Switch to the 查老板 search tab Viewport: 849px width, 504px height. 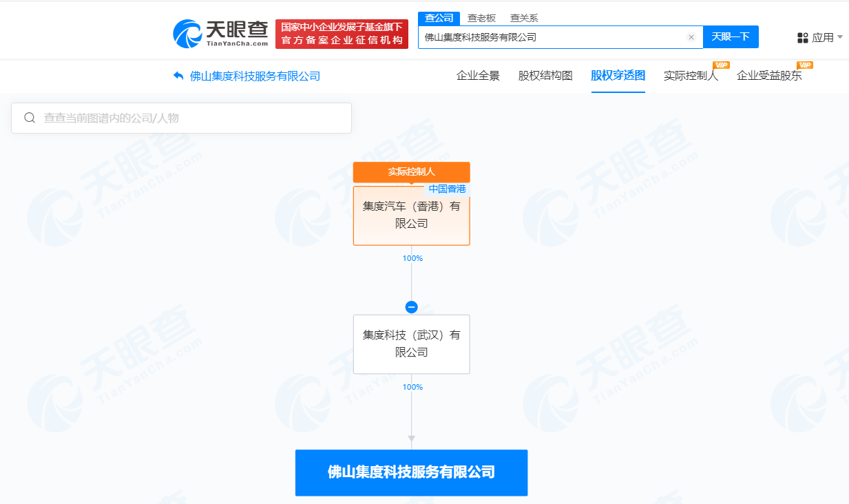point(481,18)
